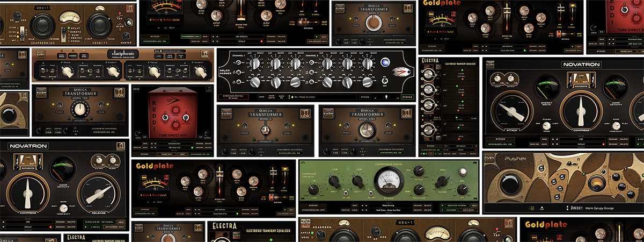Open the UBK Defaults preset bank on top-right Goldplate
644x242 pixels.
coord(507,46)
